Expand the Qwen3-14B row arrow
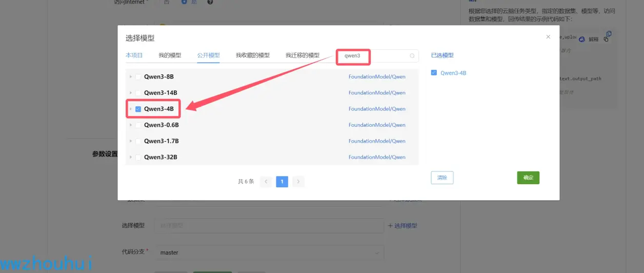This screenshot has width=644, height=273. tap(131, 93)
